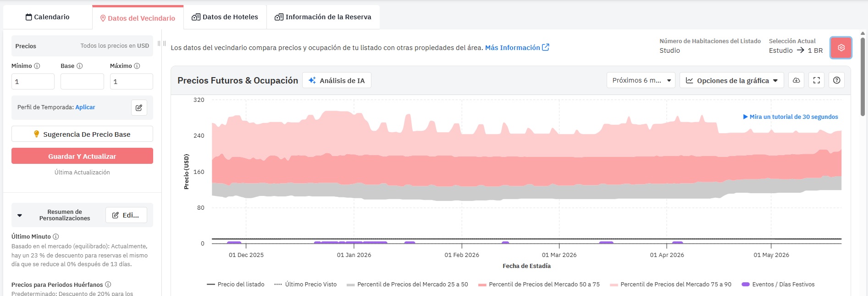Screen dimensions: 868x296
Task: Click info icon next to Mínimo
Action: click(x=37, y=66)
